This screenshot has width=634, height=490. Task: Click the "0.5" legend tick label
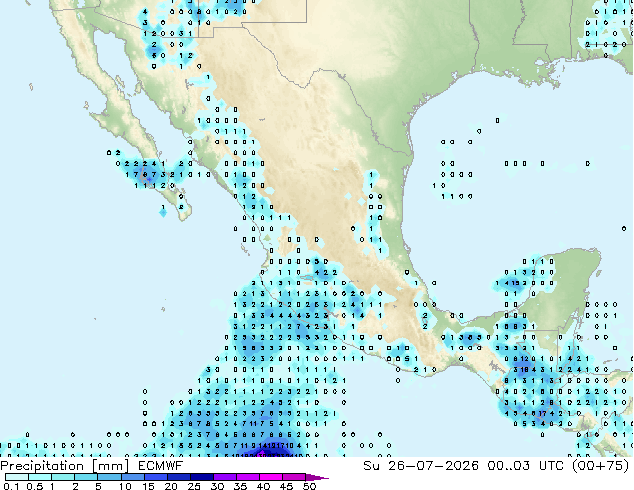(x=34, y=486)
